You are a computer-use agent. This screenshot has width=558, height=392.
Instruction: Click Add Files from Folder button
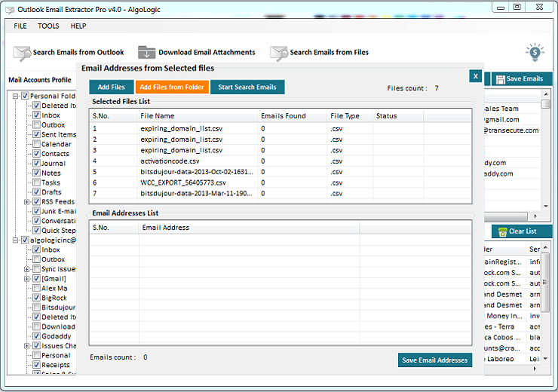(171, 87)
